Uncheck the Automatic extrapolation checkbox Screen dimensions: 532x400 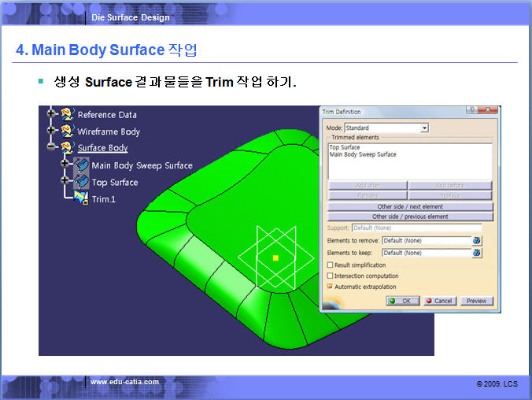click(x=330, y=287)
